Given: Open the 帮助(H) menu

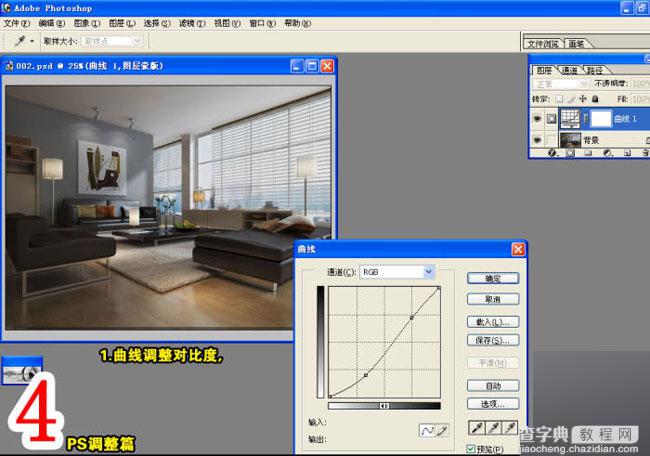Looking at the screenshot, I should click(x=297, y=23).
